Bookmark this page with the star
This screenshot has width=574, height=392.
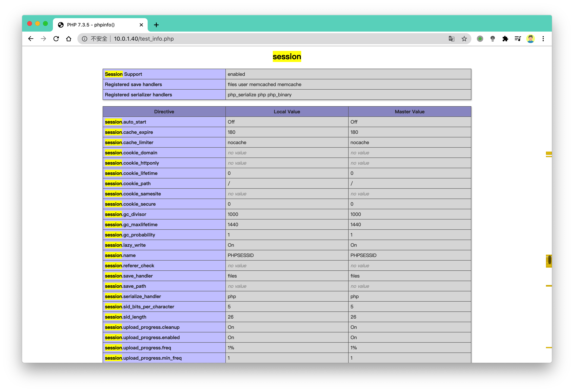click(464, 39)
